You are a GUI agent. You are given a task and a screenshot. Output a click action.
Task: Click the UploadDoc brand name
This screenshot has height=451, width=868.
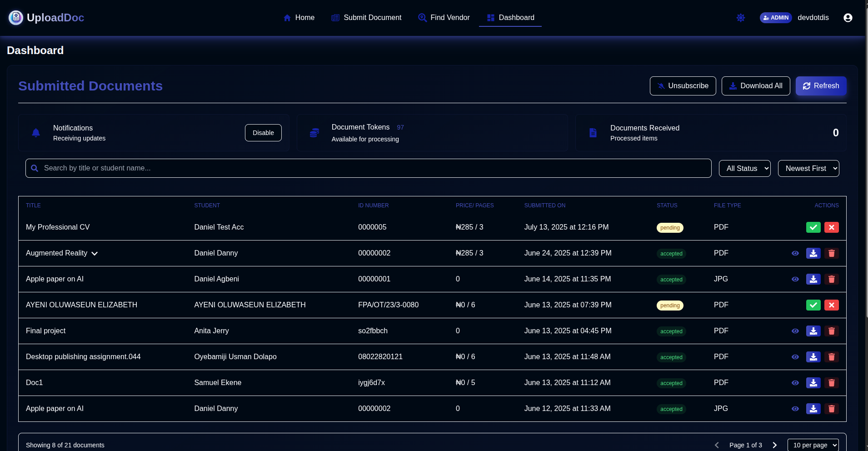(x=55, y=18)
